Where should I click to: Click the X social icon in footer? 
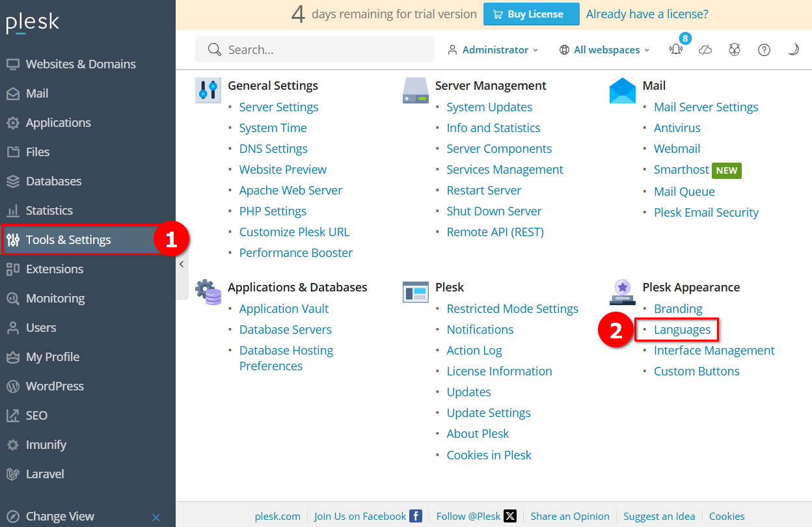[x=511, y=516]
